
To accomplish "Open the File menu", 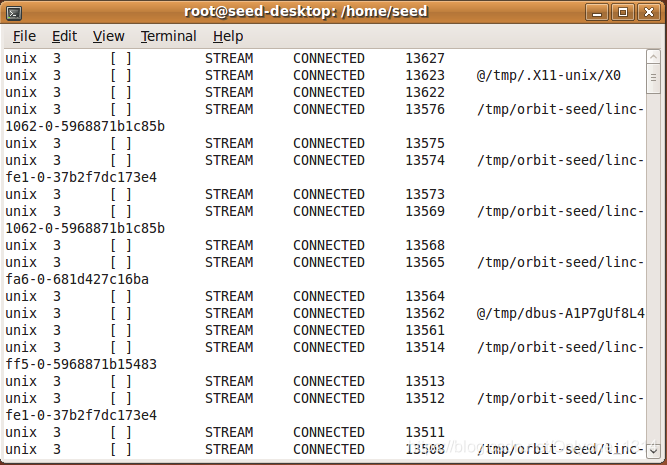I will pyautogui.click(x=24, y=36).
